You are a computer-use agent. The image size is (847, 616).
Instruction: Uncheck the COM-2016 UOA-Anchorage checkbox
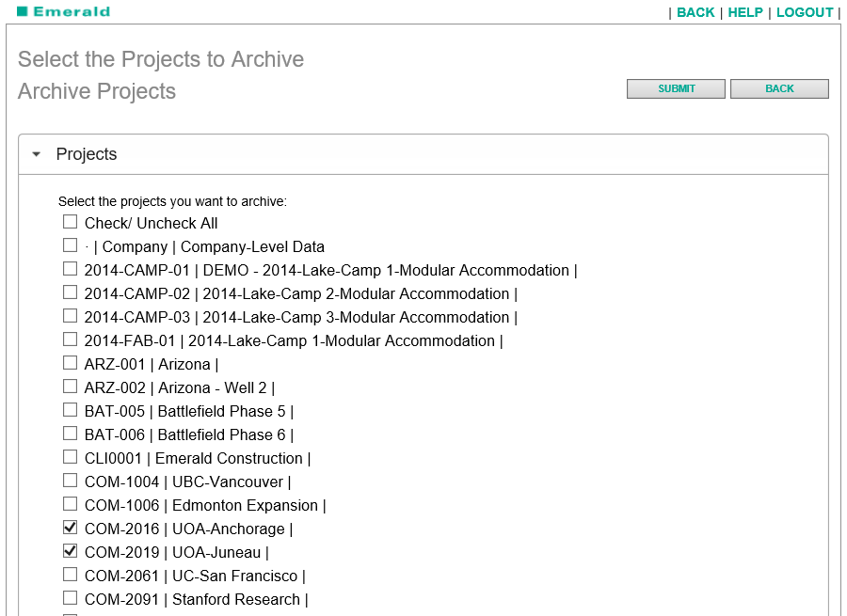[70, 528]
